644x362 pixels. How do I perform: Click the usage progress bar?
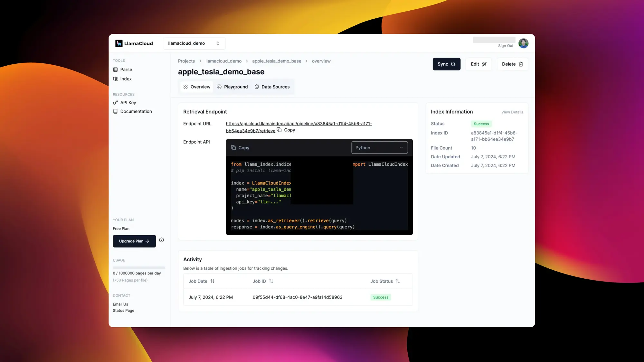pos(139,268)
